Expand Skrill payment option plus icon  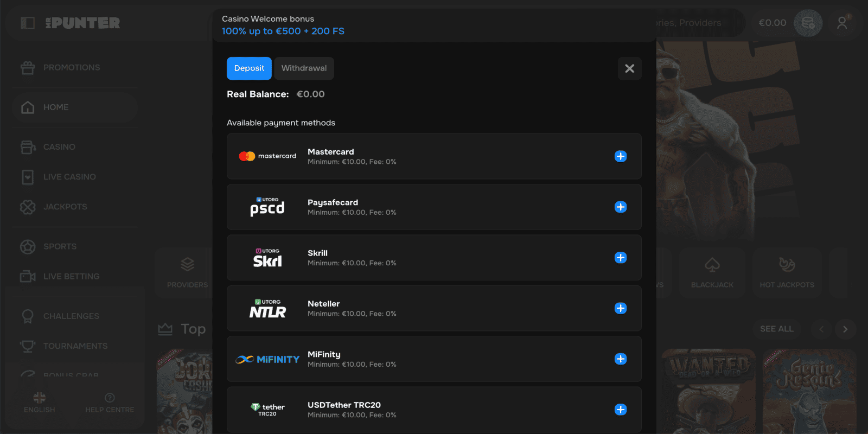(x=621, y=258)
